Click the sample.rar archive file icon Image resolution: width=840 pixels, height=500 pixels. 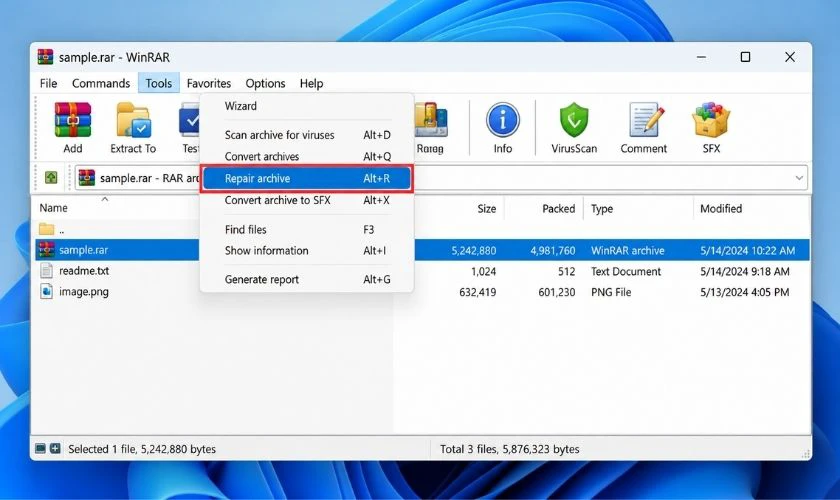pyautogui.click(x=47, y=250)
